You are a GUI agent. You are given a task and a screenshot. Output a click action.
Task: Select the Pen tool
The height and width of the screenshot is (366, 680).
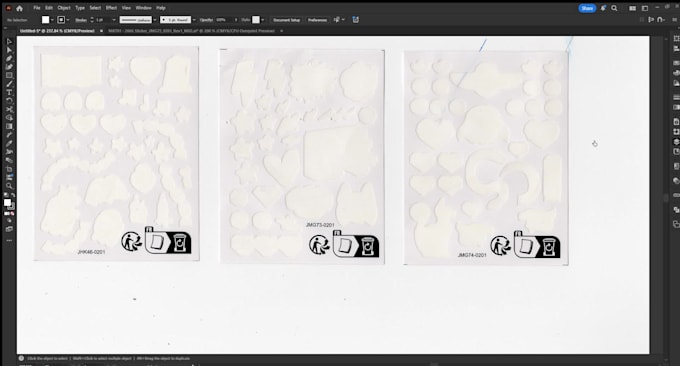pos(9,59)
